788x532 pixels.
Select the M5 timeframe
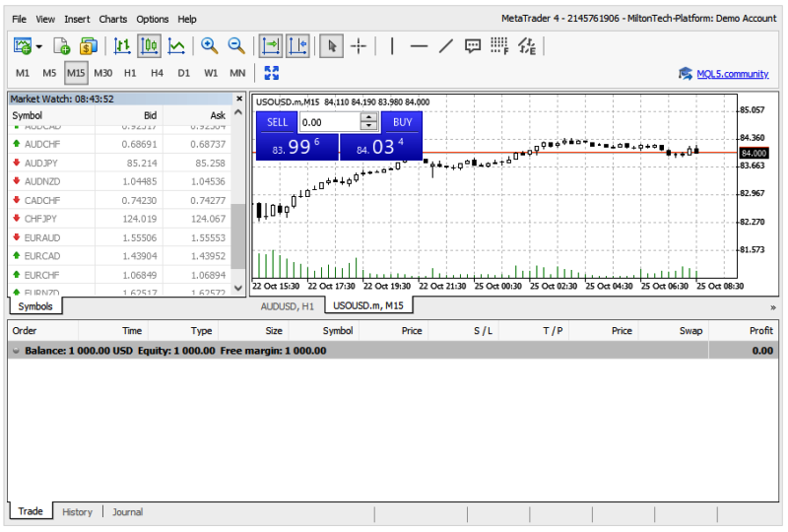click(49, 74)
